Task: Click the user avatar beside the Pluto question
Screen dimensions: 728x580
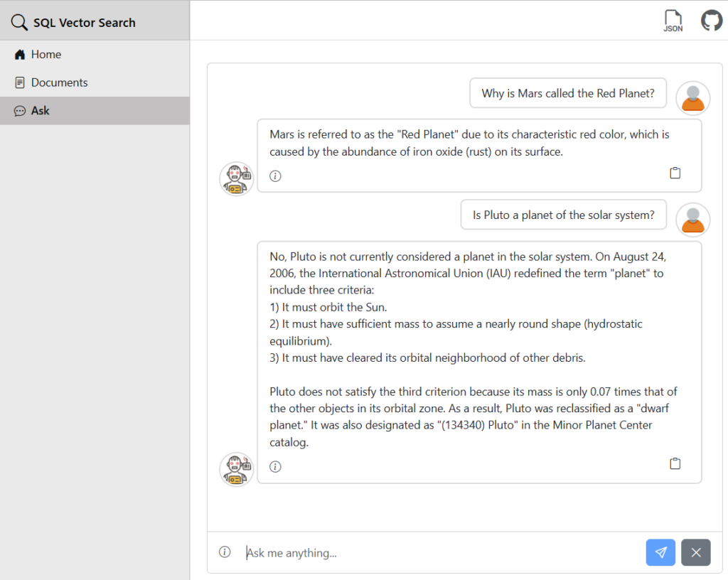Action: point(692,220)
